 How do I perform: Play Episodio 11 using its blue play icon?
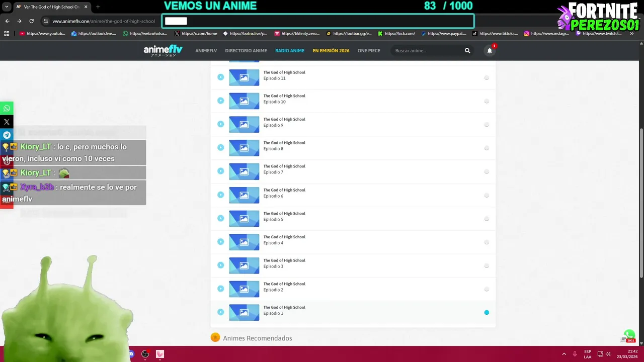click(220, 77)
